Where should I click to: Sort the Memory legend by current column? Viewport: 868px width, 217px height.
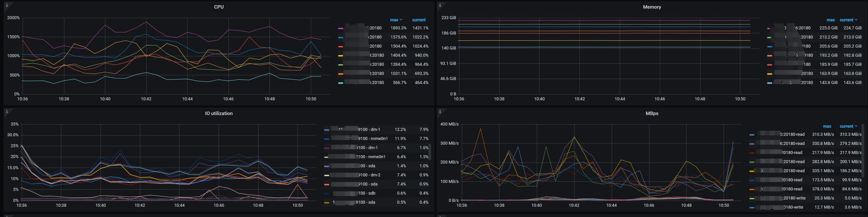click(x=848, y=20)
